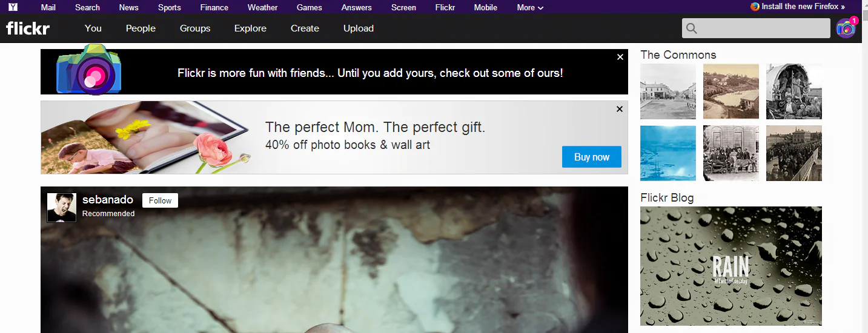Dismiss the photo books ad
This screenshot has width=868, height=333.
coord(619,109)
